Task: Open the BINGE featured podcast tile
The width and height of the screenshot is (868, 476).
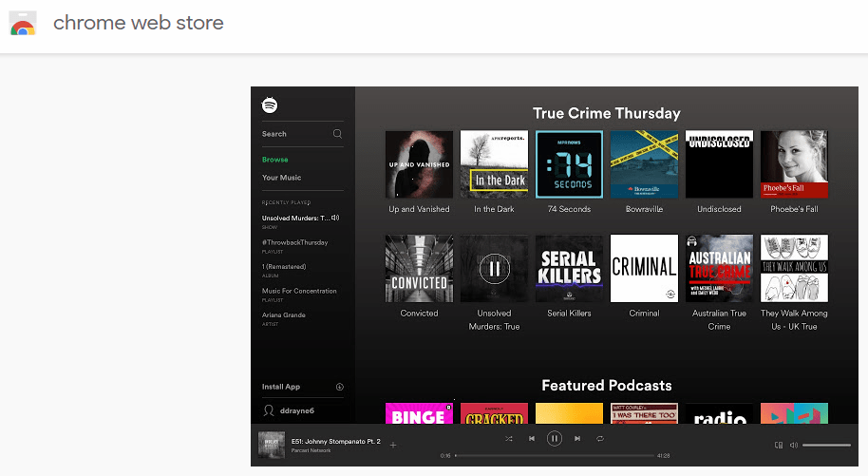Action: pyautogui.click(x=419, y=413)
